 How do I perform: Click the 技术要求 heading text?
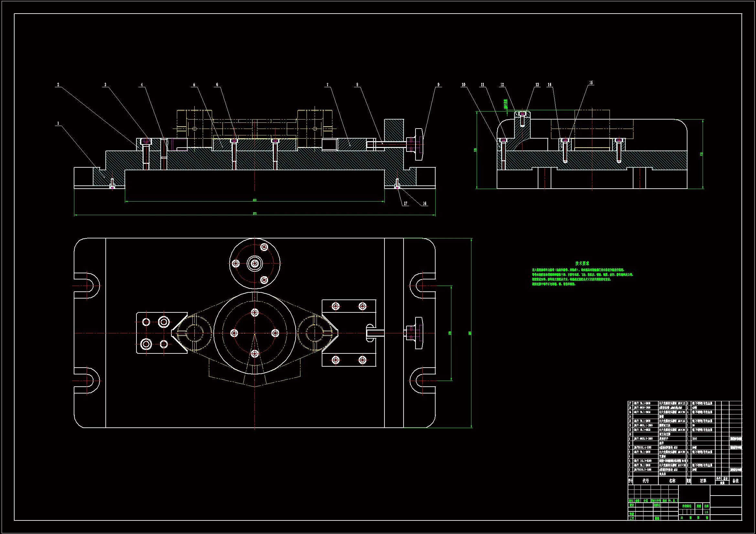[x=582, y=263]
